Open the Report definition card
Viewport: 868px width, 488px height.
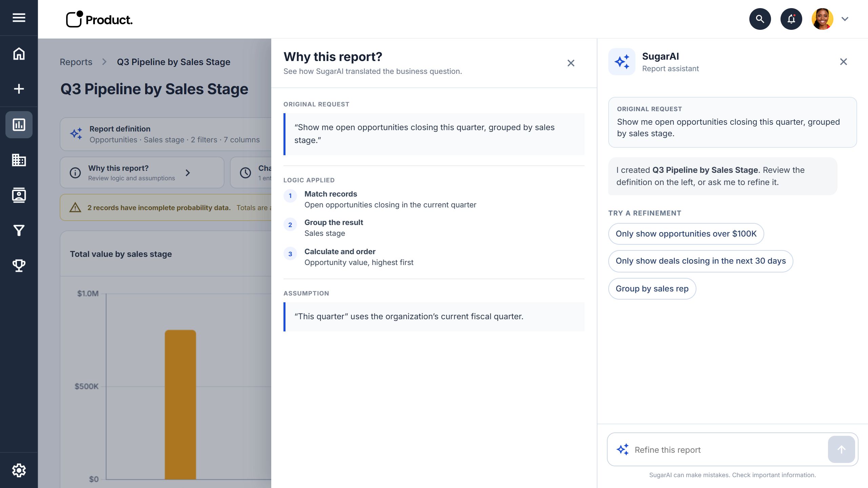165,134
